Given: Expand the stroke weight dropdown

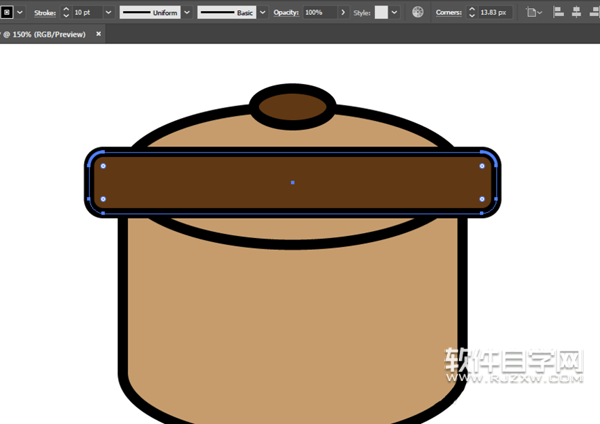Looking at the screenshot, I should click(x=108, y=12).
